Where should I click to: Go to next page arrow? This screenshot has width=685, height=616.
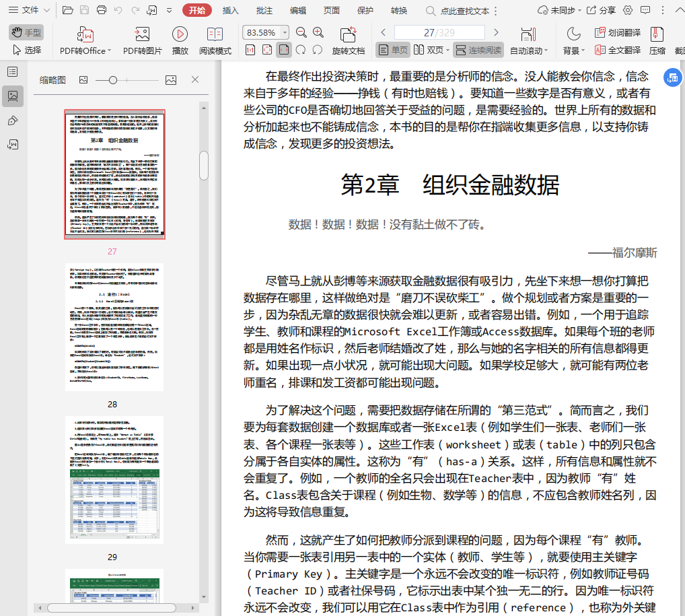click(496, 32)
